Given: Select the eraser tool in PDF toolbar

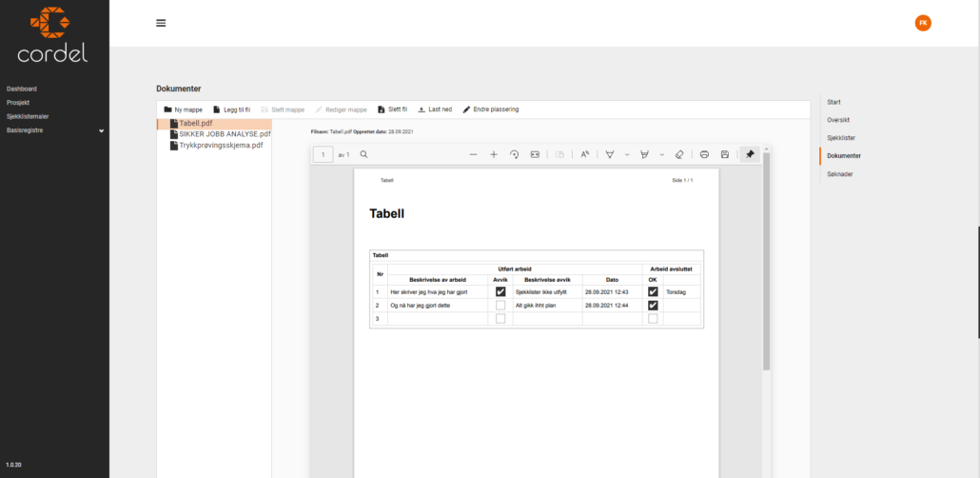Looking at the screenshot, I should click(x=678, y=154).
